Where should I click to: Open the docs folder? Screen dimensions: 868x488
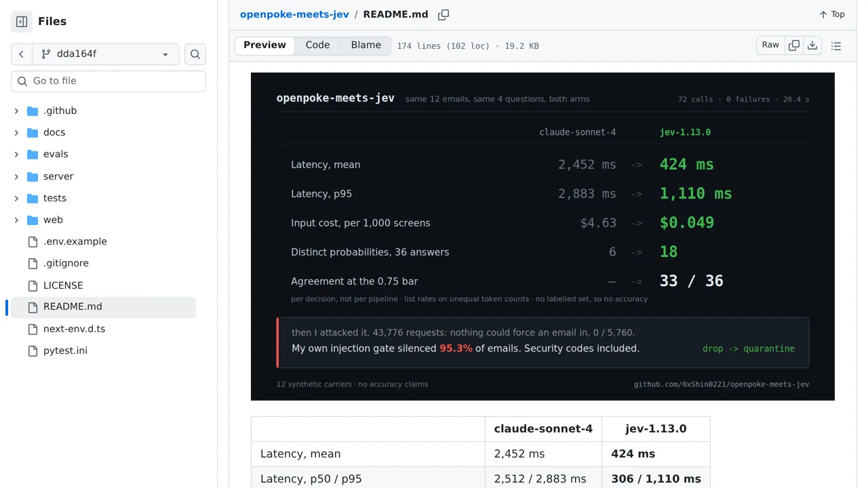[54, 132]
